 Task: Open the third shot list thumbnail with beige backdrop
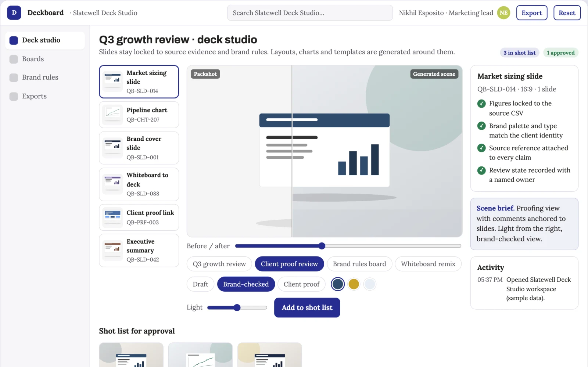(270, 355)
